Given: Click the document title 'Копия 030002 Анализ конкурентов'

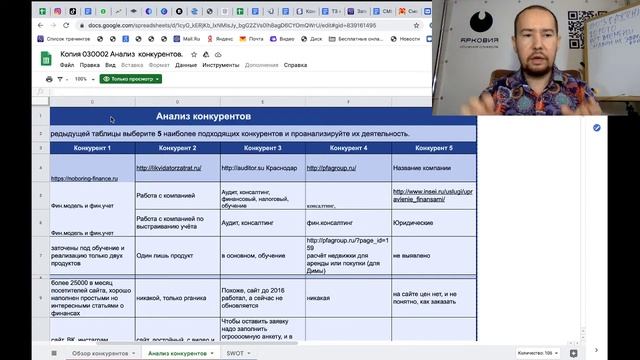Looking at the screenshot, I should point(122,54).
